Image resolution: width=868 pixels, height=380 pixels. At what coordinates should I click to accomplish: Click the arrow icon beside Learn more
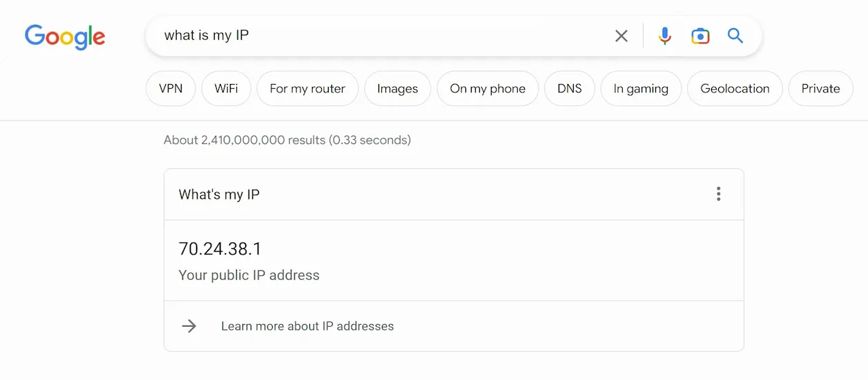pyautogui.click(x=189, y=326)
